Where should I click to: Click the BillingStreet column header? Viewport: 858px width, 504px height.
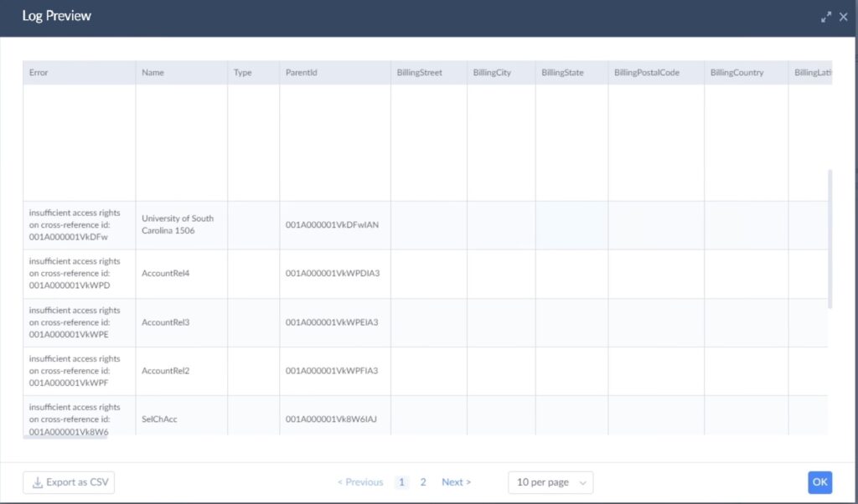point(429,73)
